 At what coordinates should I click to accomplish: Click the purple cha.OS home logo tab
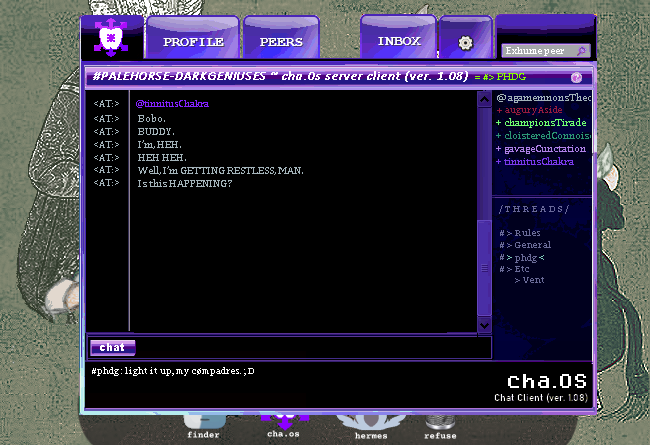coord(111,39)
